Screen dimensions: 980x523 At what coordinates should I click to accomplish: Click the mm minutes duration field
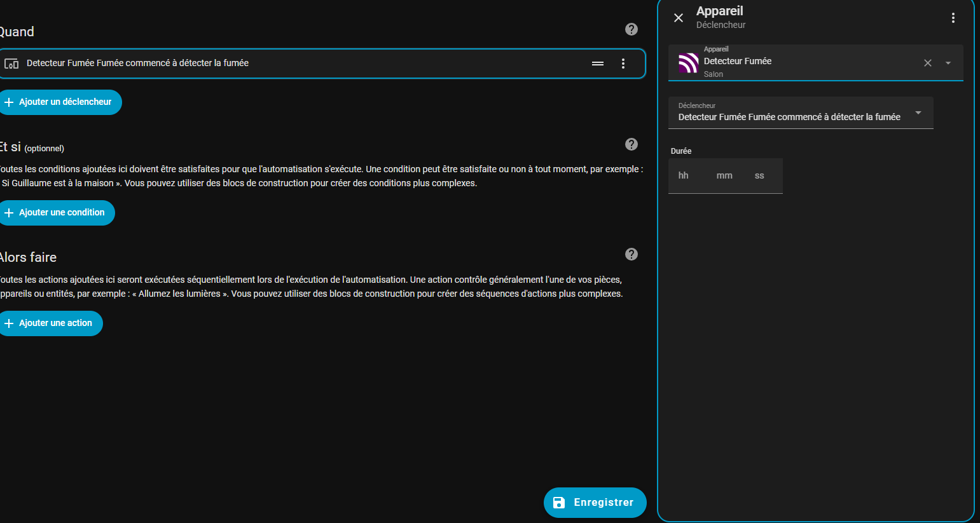(724, 176)
